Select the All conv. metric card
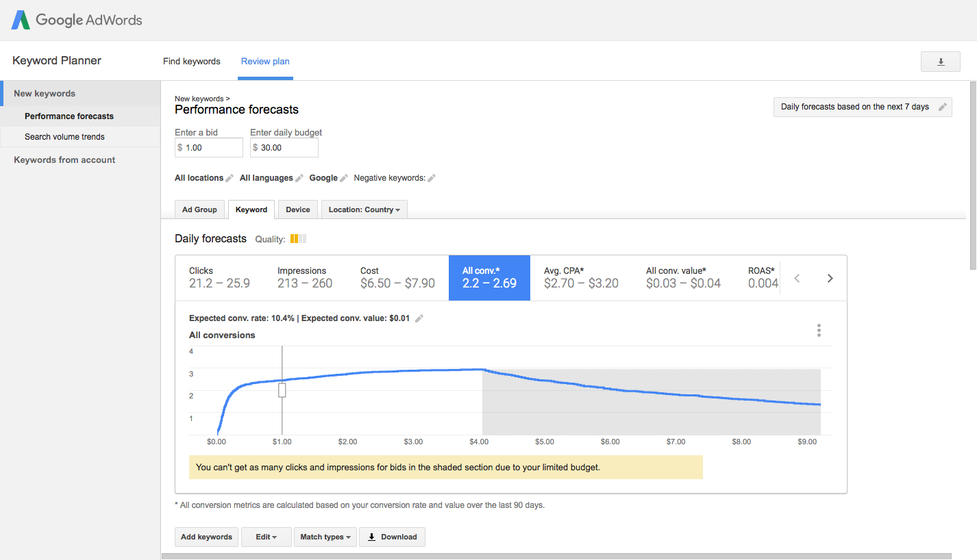 [489, 278]
